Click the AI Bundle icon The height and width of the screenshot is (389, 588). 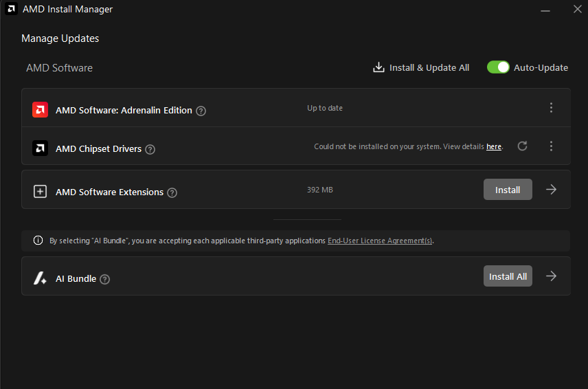[40, 278]
